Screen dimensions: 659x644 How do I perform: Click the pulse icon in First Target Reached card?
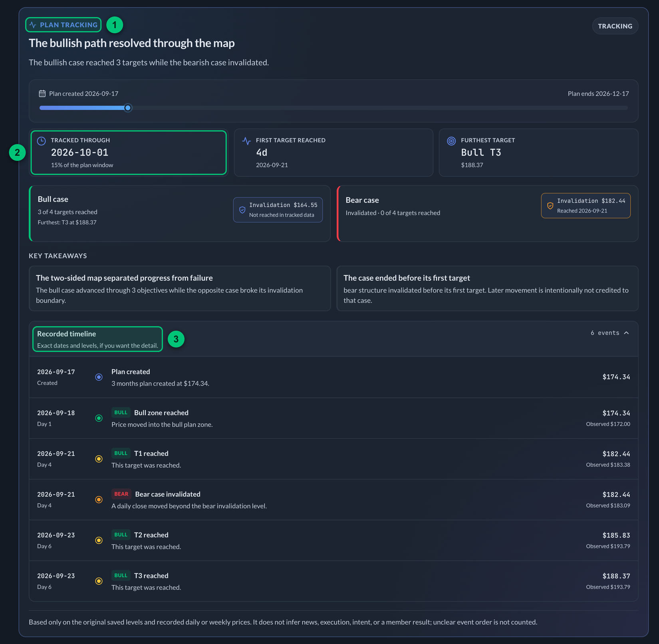246,141
